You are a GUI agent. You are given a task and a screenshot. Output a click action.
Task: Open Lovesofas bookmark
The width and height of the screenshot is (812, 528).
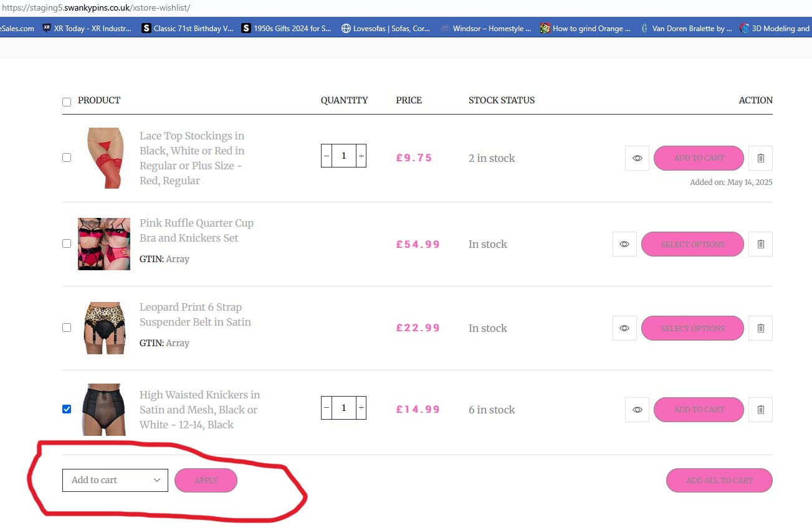pyautogui.click(x=386, y=28)
